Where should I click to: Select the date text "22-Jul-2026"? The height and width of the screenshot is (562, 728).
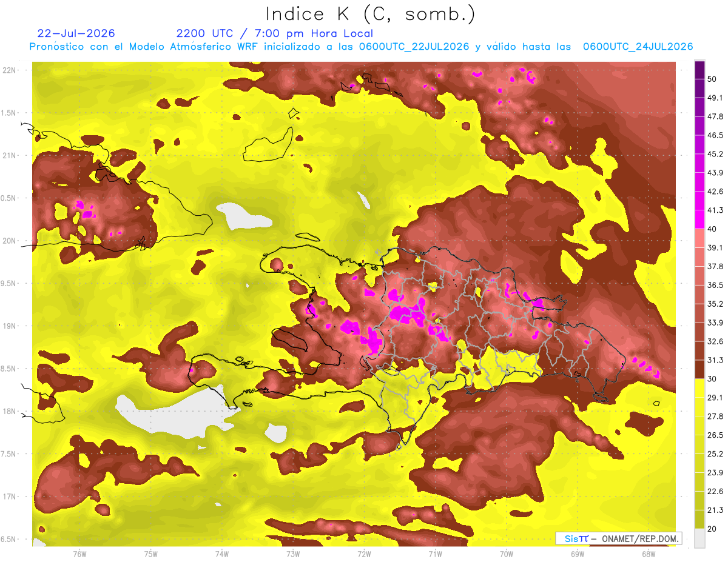click(x=76, y=33)
